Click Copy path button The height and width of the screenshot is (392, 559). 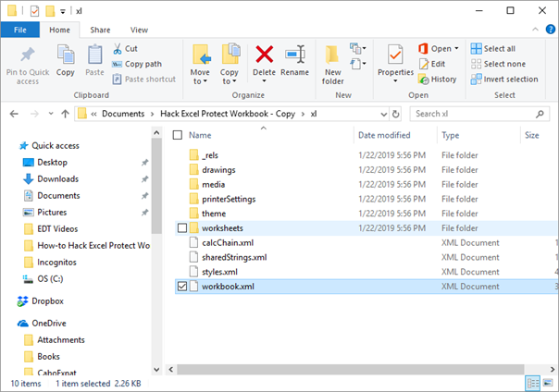(x=137, y=64)
